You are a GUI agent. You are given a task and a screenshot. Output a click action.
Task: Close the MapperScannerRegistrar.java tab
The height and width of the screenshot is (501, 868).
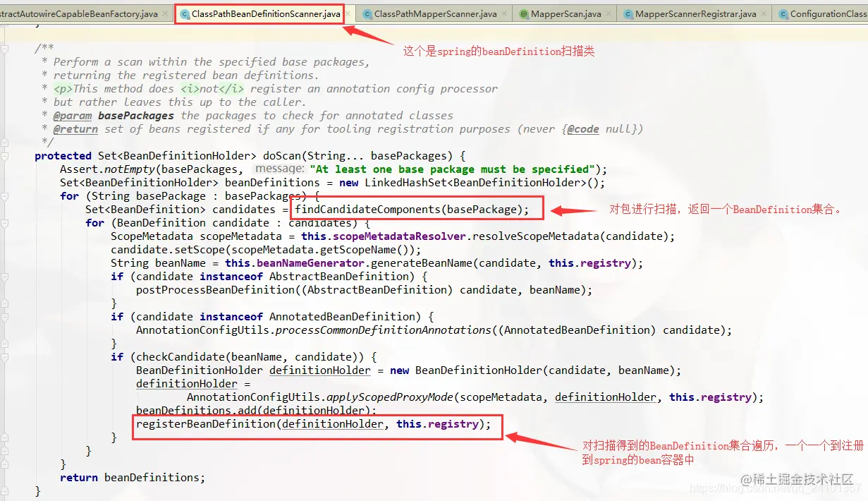click(763, 13)
